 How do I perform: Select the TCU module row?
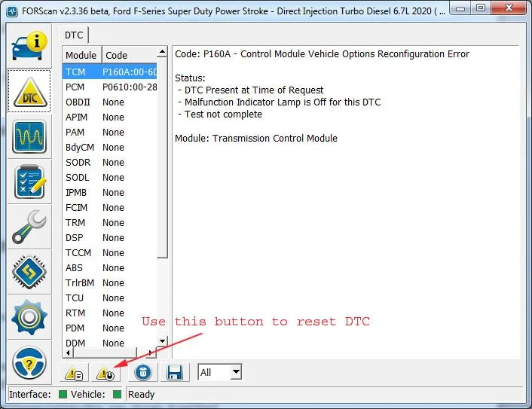pos(109,298)
